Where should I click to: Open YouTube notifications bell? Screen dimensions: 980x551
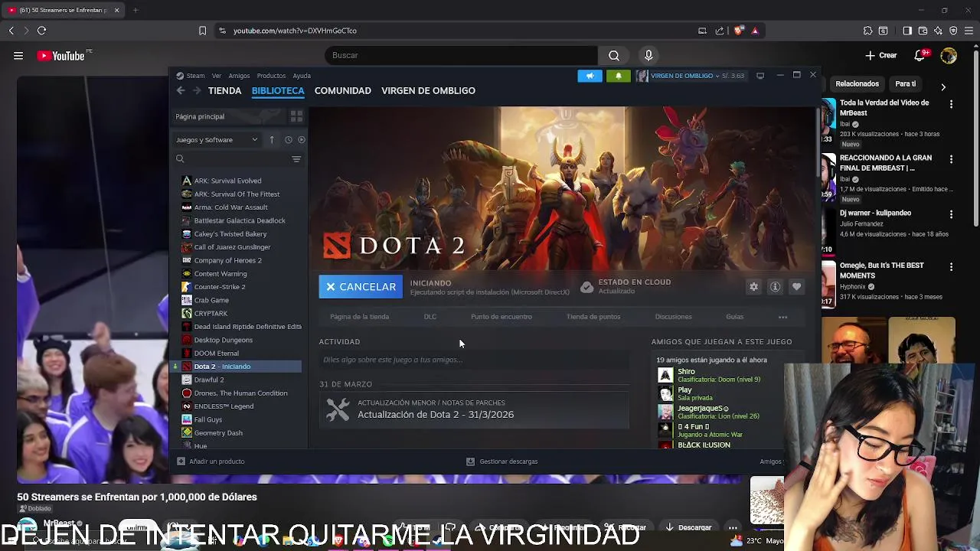click(x=920, y=55)
